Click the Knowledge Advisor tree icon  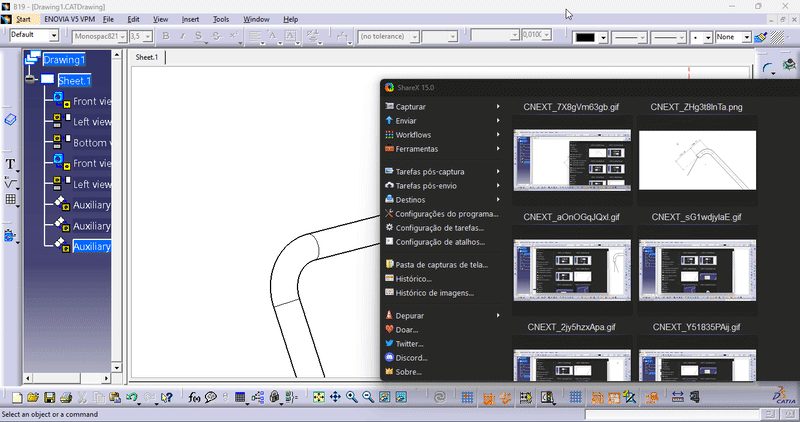[x=258, y=397]
